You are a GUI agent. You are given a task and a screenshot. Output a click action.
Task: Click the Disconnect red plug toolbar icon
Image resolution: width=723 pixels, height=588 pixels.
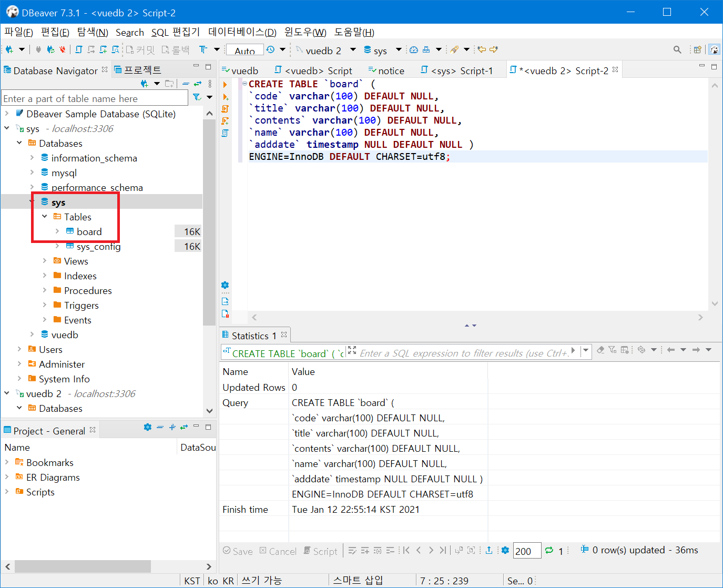click(x=63, y=50)
